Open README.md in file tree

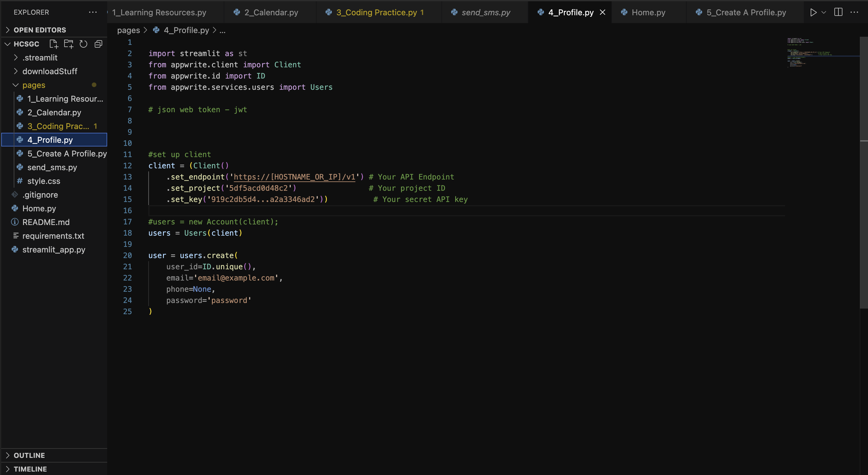pos(46,222)
